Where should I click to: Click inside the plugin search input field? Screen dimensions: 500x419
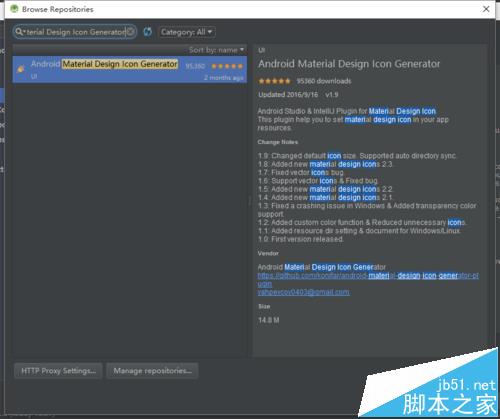pyautogui.click(x=75, y=32)
